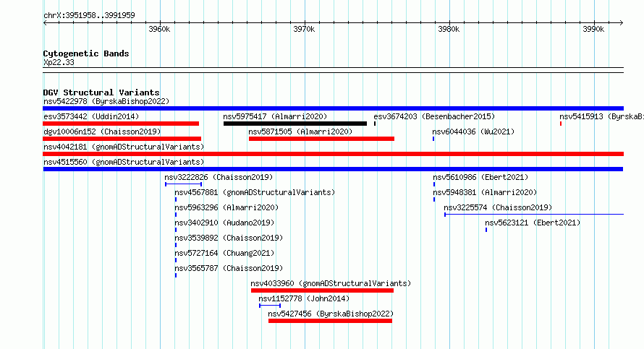Click the ruler's left arrow end
This screenshot has height=349, width=644.
point(45,23)
